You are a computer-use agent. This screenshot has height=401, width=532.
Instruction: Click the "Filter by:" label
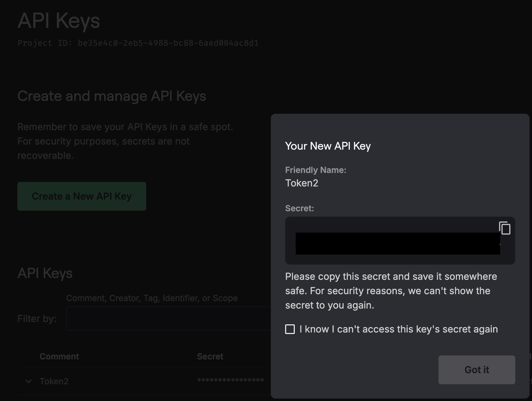click(37, 319)
